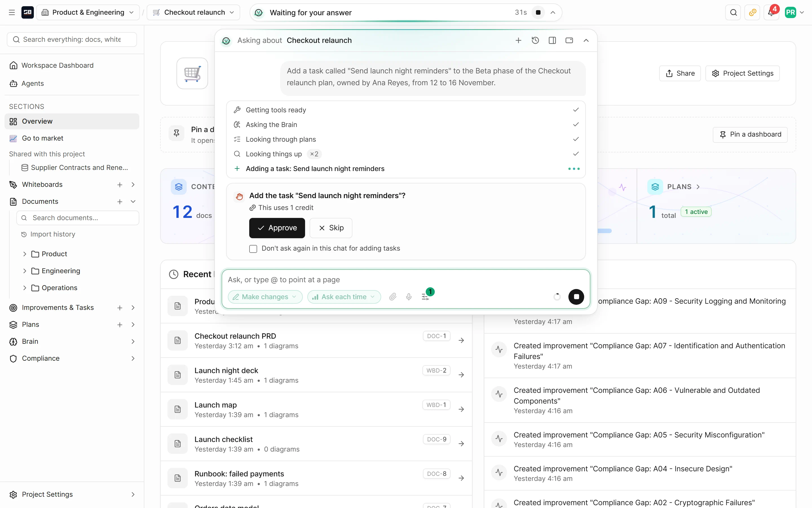Open the PLANS card link
This screenshot has height=508, width=812.
click(x=683, y=187)
